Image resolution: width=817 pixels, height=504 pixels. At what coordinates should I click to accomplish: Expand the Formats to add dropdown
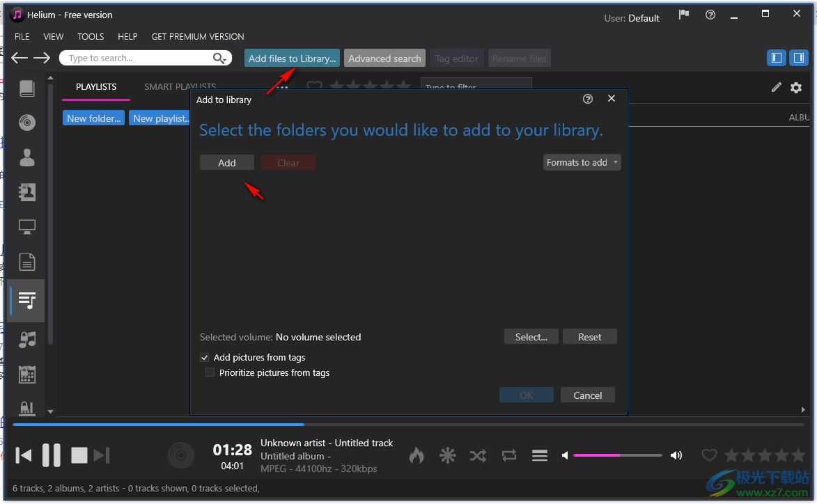(x=582, y=162)
